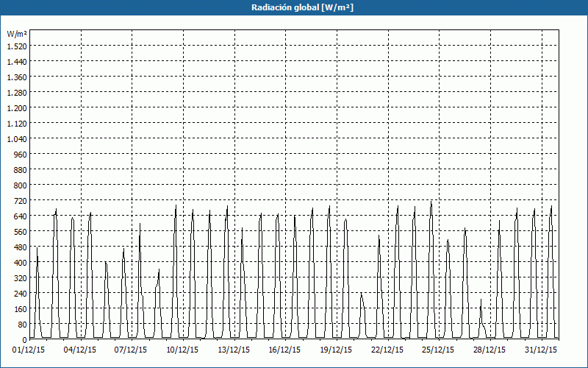Click the 880 y-axis value
This screenshot has height=368, width=588.
[x=21, y=170]
